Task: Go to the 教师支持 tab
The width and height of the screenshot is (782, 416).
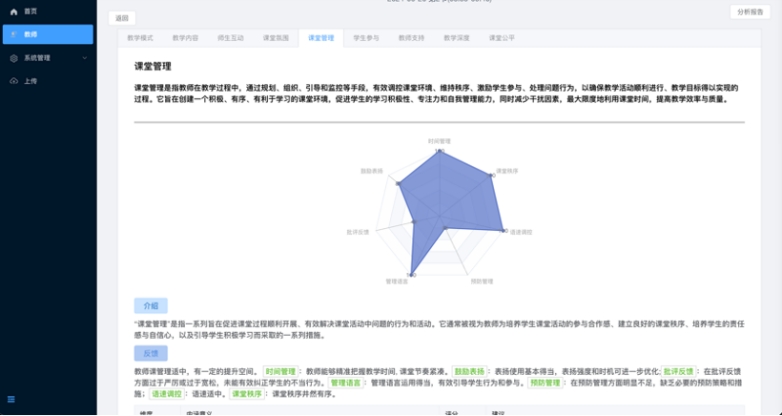Action: point(411,37)
